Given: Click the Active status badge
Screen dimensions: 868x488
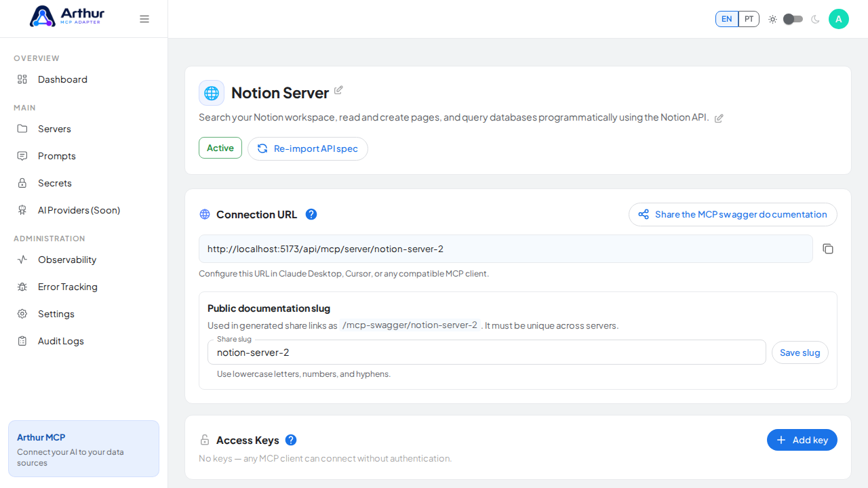Looking at the screenshot, I should tap(220, 148).
